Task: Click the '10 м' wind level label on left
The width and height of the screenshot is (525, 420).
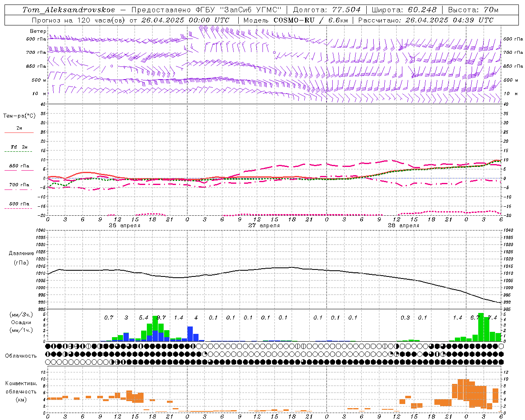Action: point(39,94)
